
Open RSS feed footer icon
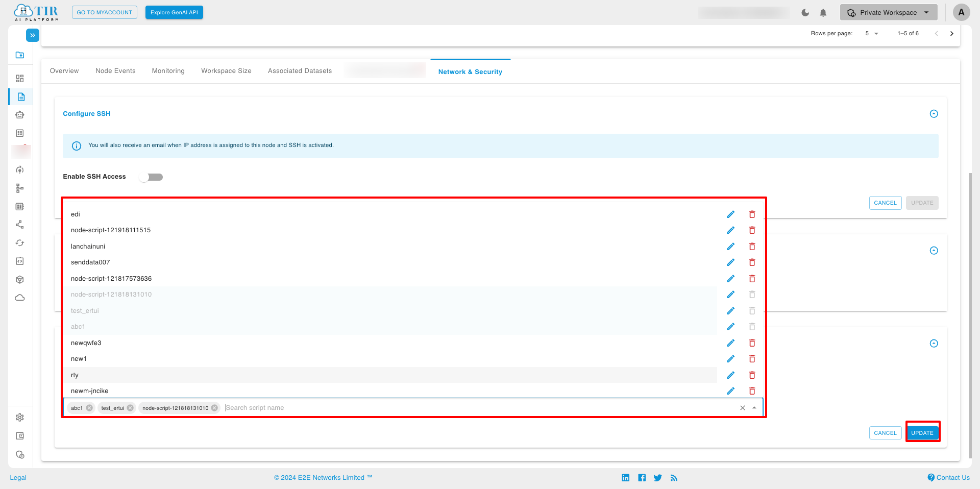tap(674, 478)
